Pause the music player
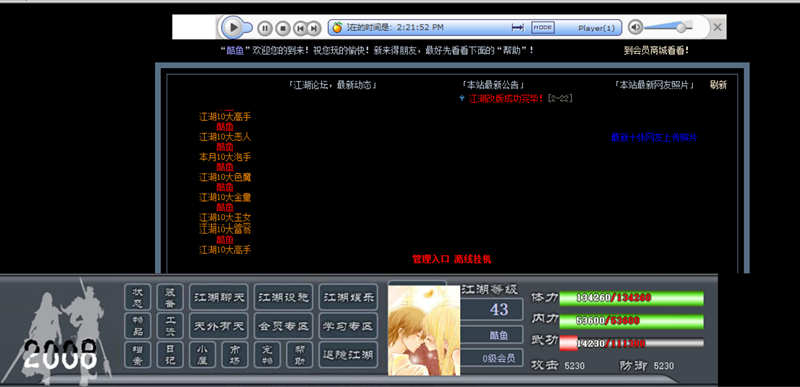 coord(264,28)
